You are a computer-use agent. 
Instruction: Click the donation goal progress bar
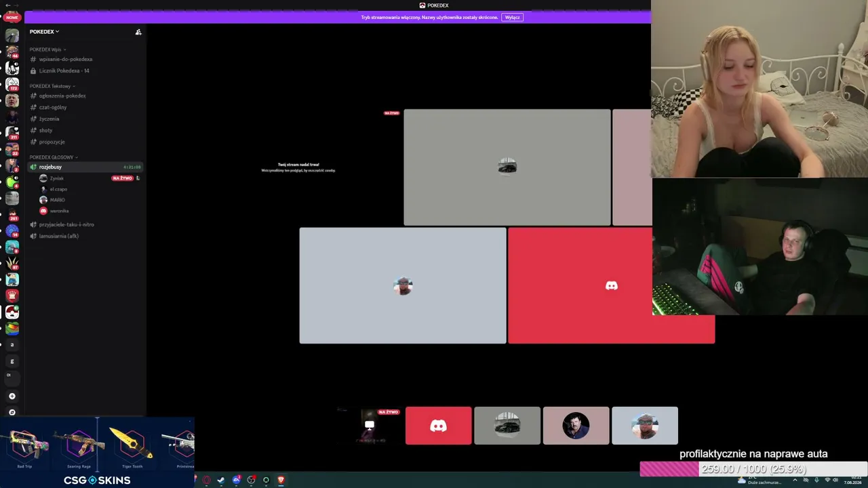(753, 469)
